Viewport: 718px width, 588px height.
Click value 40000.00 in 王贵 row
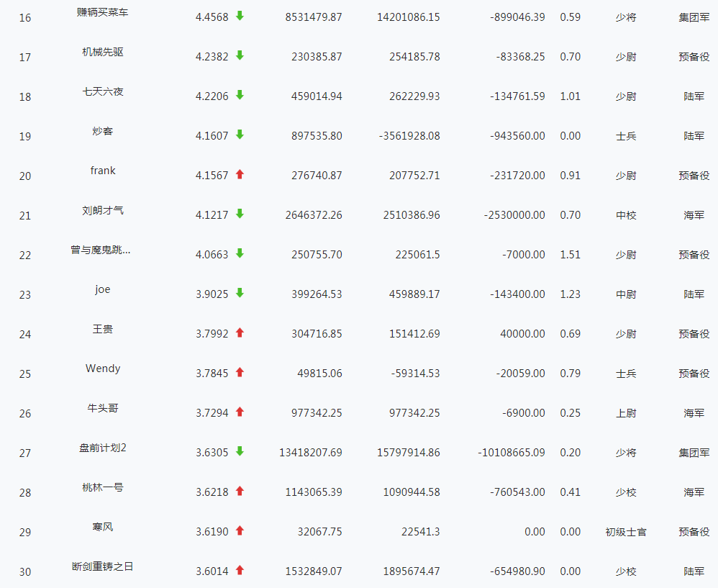[522, 334]
